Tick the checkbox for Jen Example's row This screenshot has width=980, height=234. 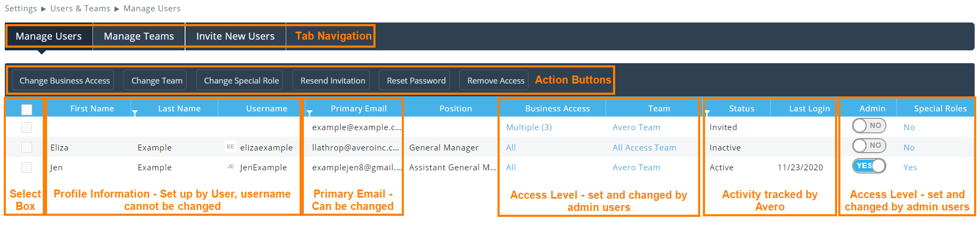click(27, 168)
